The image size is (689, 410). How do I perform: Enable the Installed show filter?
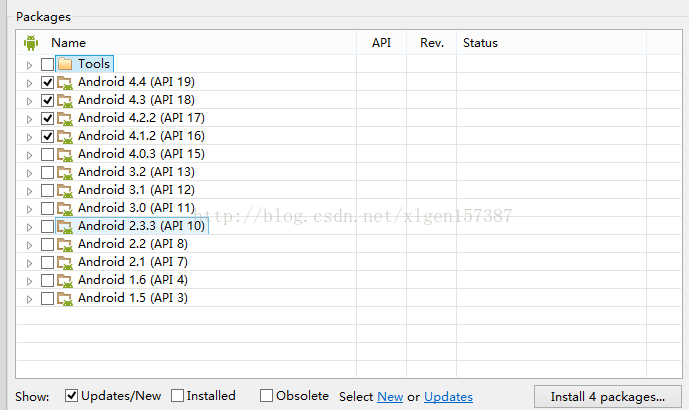178,395
